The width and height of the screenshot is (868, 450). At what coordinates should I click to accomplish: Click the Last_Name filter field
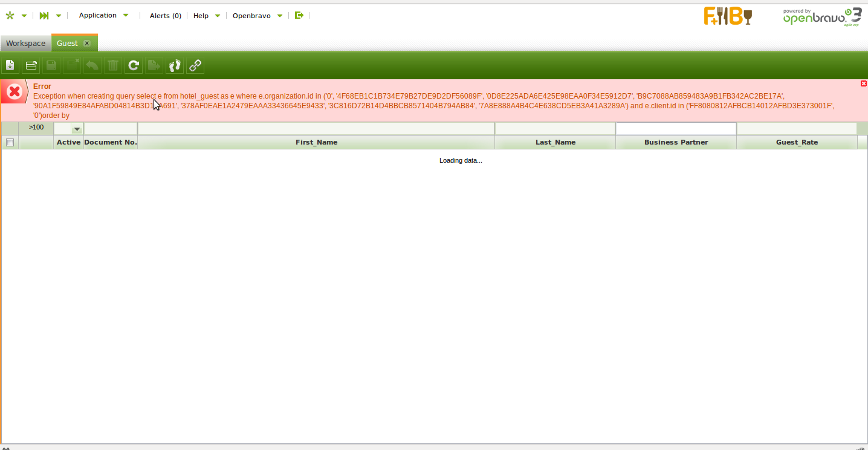[555, 128]
